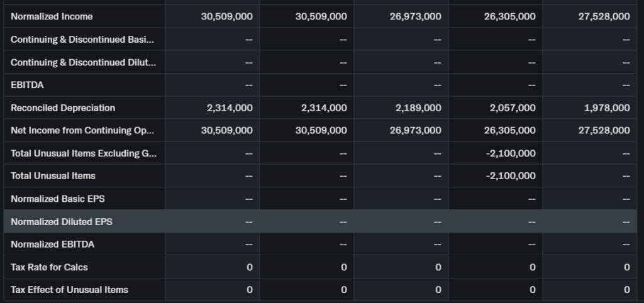This screenshot has width=644, height=303.
Task: Select the Total Unusual Items Excluding G... label
Action: pos(84,153)
